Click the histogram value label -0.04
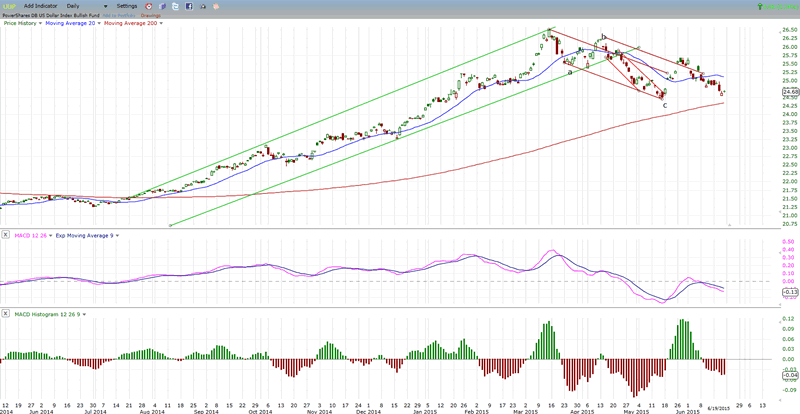Viewport: 800px width, 414px height. pos(790,376)
